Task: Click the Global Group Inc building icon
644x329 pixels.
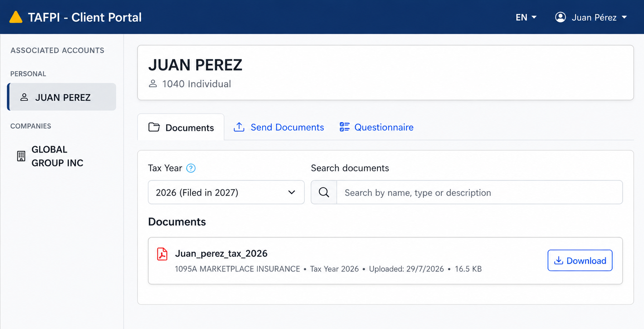Action: pyautogui.click(x=21, y=156)
